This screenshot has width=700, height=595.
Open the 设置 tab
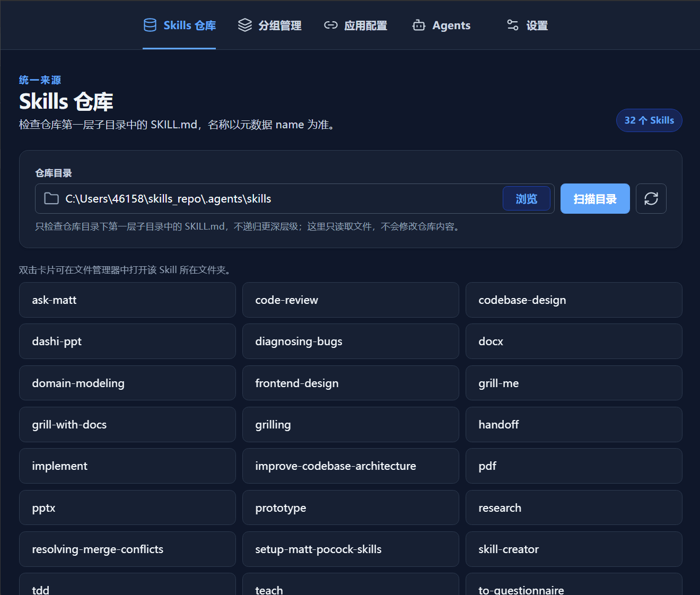pos(527,25)
